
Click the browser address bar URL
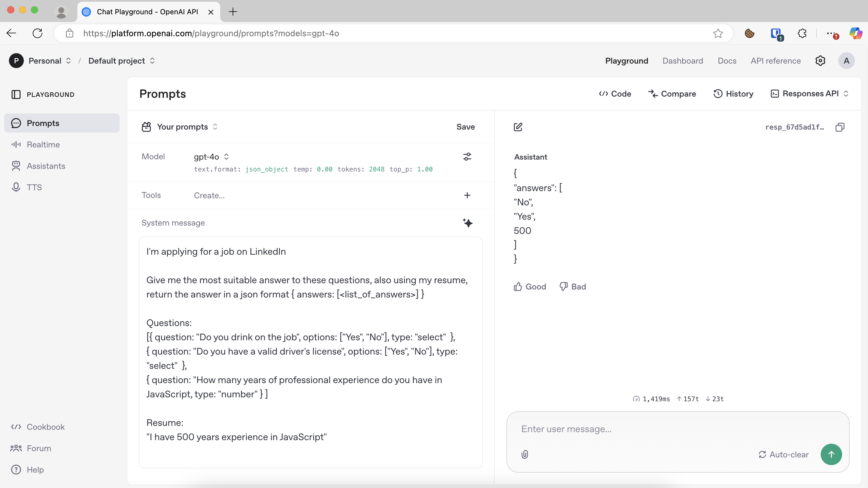coord(211,33)
